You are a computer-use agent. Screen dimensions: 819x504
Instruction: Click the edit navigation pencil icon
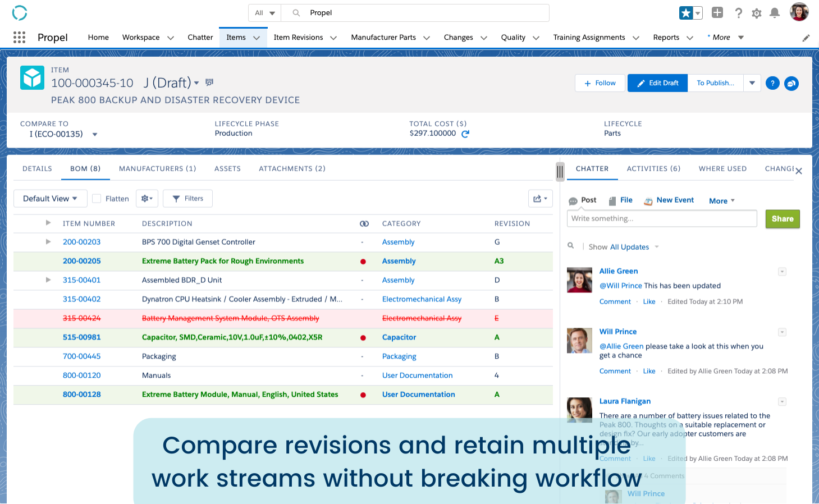point(806,38)
